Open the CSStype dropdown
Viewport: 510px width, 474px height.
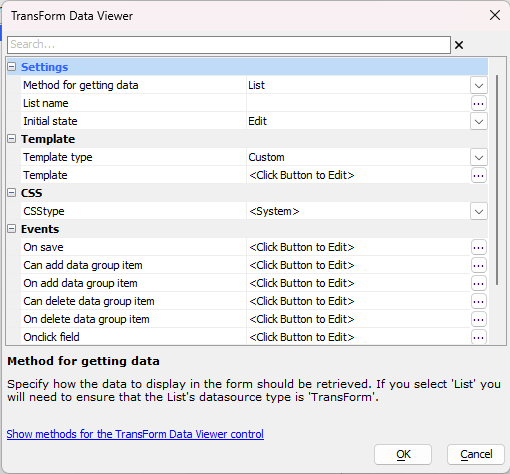coord(479,211)
